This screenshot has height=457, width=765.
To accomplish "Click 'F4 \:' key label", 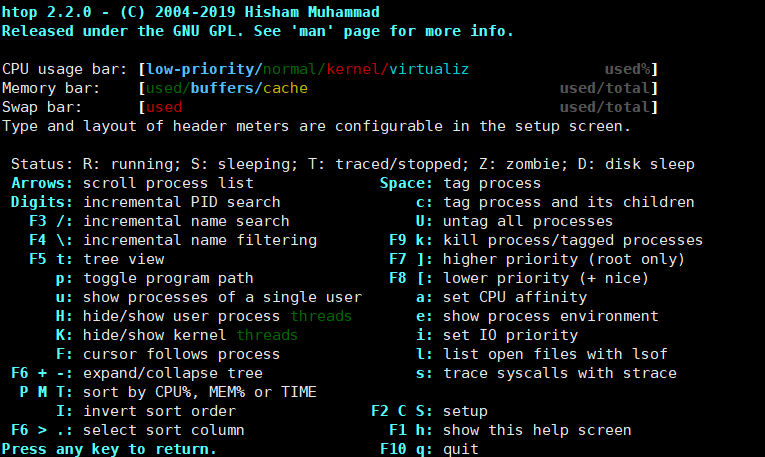I will (51, 240).
